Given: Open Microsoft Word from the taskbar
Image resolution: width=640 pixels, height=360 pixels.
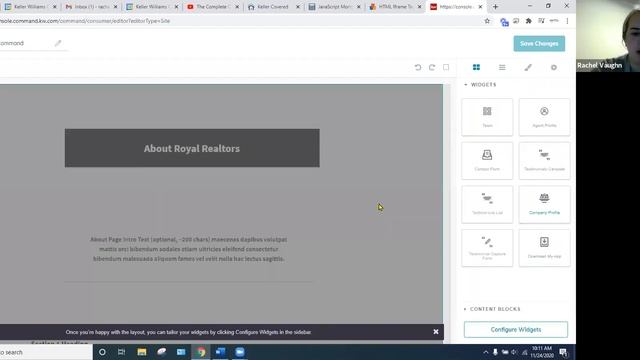Looking at the screenshot, I should (220, 352).
